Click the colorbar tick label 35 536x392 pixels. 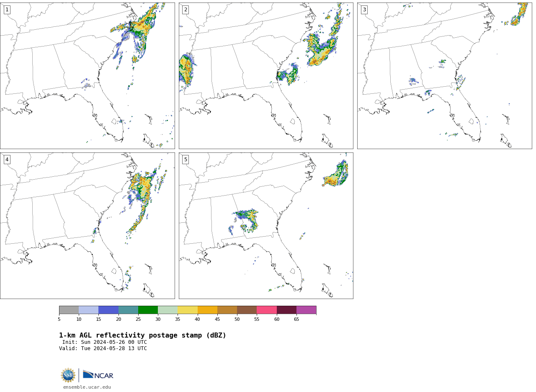pos(178,320)
